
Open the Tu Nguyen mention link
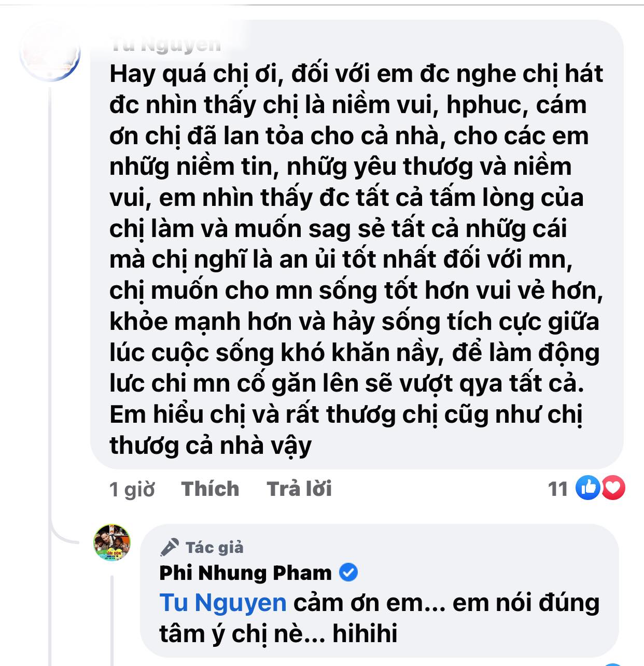point(222,603)
